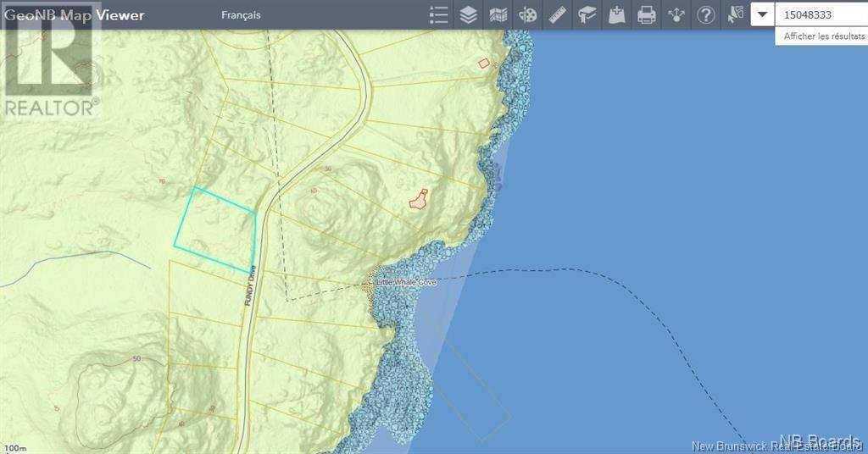Open the Basemap gallery
Viewport: 868px width, 454px height.
tap(498, 15)
